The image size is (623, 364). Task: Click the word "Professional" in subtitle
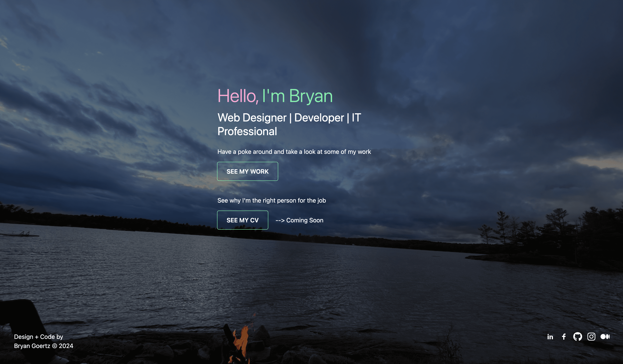click(x=247, y=131)
